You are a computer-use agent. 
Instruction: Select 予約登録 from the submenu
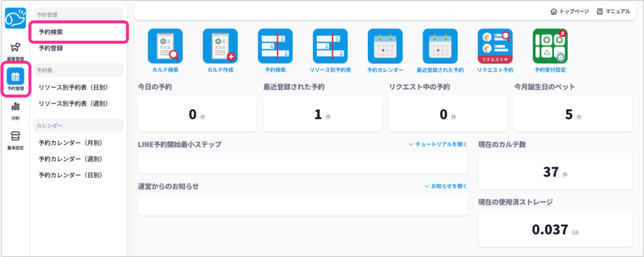[x=50, y=48]
